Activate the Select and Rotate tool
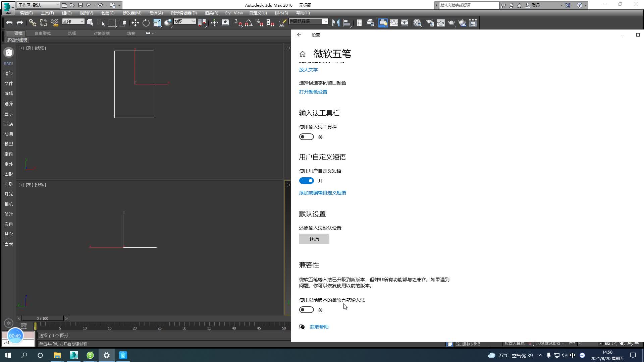The image size is (644, 362). pyautogui.click(x=146, y=23)
